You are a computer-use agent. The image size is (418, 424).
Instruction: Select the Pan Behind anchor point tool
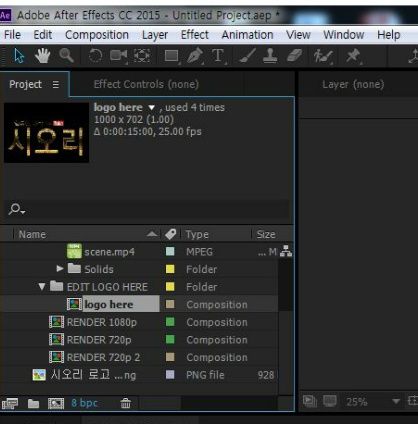pyautogui.click(x=142, y=55)
